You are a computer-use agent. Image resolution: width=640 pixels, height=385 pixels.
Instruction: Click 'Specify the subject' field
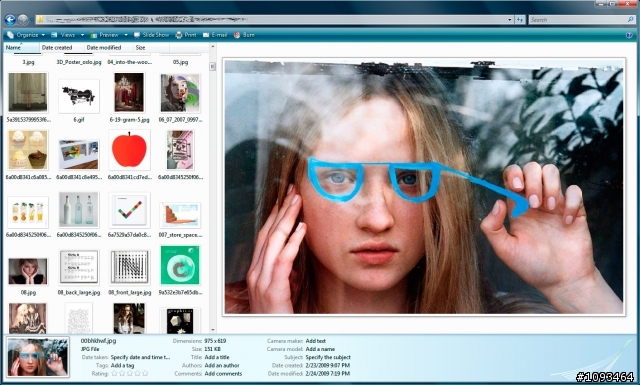328,357
